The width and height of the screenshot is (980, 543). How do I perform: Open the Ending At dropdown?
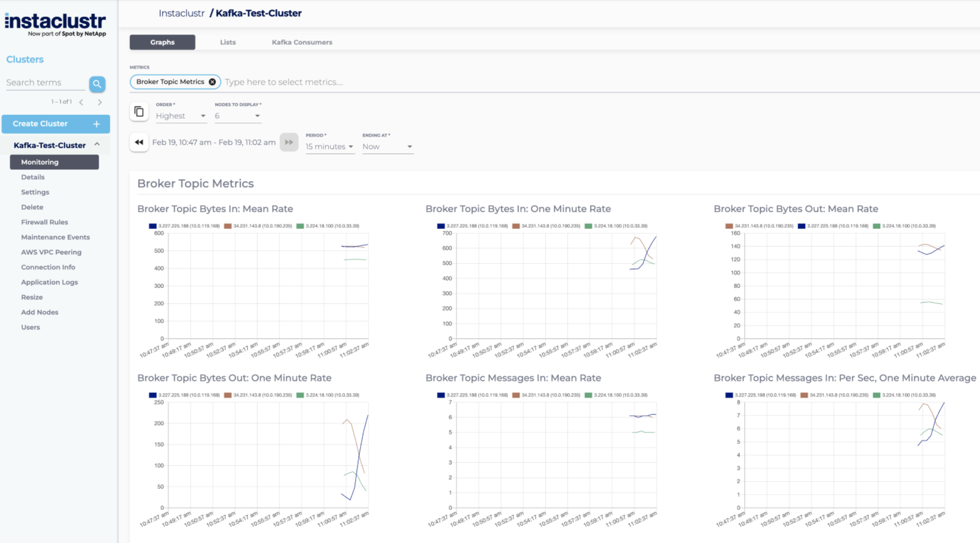click(387, 147)
